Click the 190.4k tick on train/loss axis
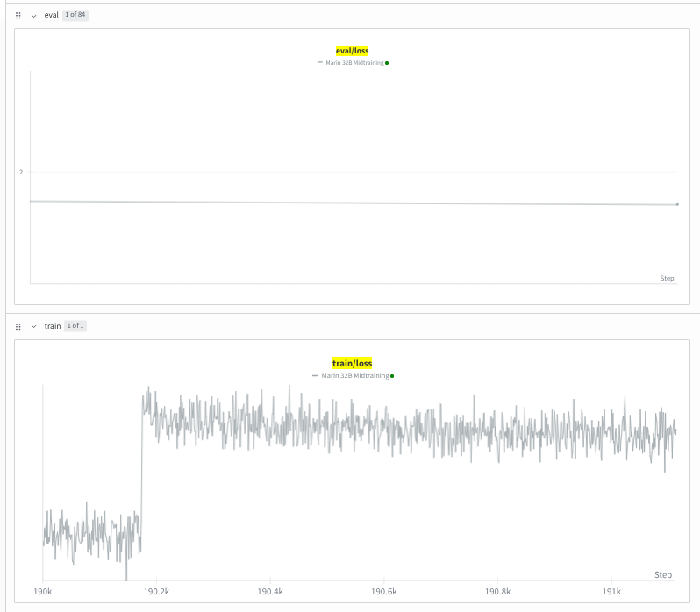The width and height of the screenshot is (700, 612). pos(269,592)
